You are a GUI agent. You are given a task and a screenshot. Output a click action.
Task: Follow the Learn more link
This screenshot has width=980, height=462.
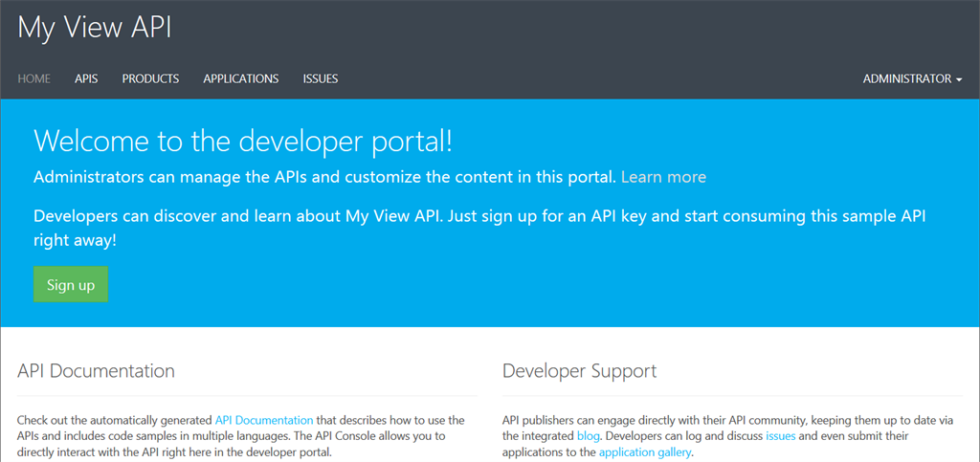[x=663, y=177]
